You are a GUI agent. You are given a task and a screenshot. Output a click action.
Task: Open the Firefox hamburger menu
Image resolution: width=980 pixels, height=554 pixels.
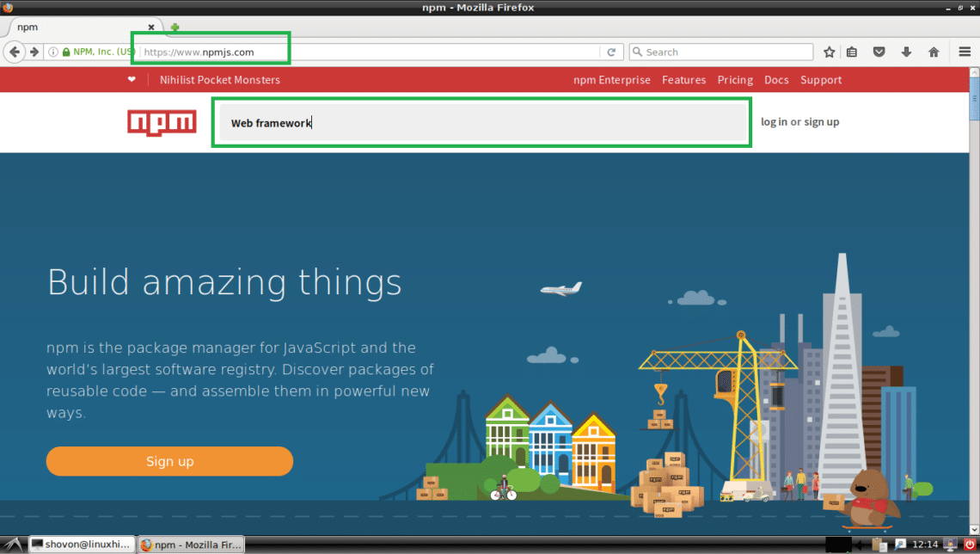pos(965,52)
